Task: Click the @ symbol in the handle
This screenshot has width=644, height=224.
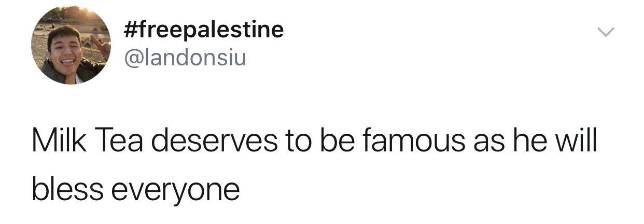Action: pyautogui.click(x=132, y=57)
